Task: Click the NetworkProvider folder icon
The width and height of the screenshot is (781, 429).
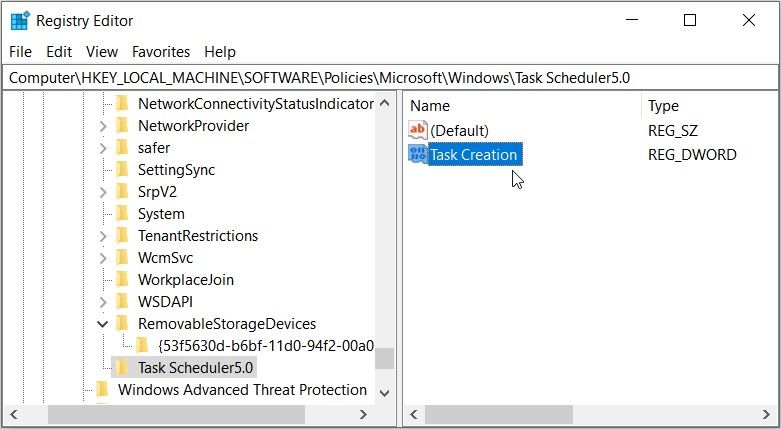Action: (x=123, y=126)
